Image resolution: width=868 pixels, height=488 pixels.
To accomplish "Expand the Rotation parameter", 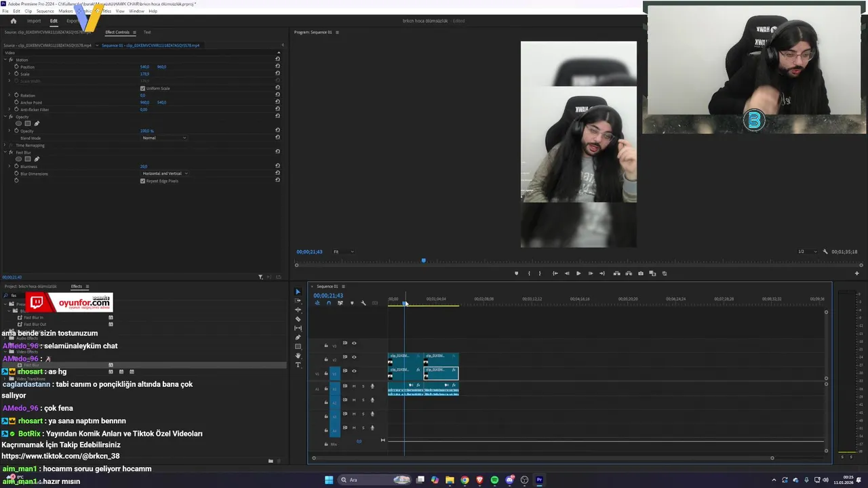I will pos(10,95).
